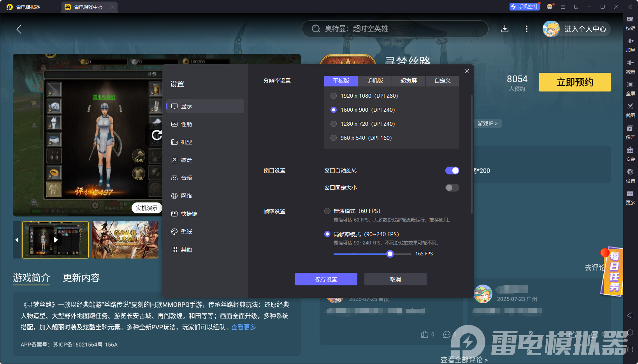Screen dimensions: 638x364
Task: Open the three-dot more options menu
Action: coord(526,29)
